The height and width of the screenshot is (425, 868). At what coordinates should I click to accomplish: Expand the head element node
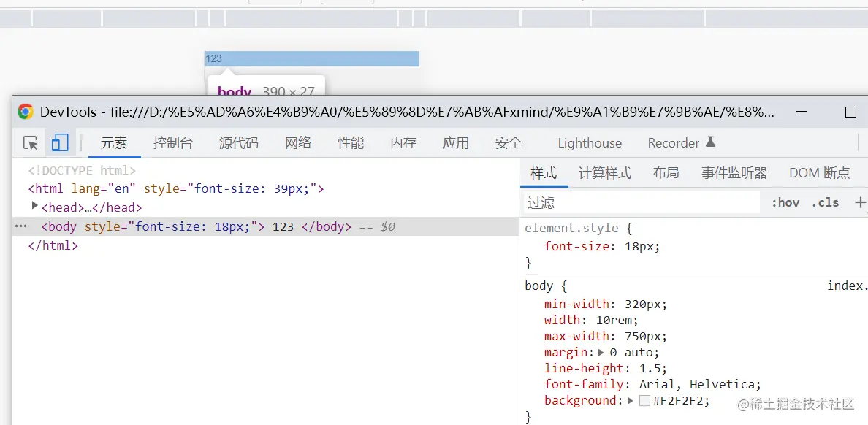coord(35,206)
